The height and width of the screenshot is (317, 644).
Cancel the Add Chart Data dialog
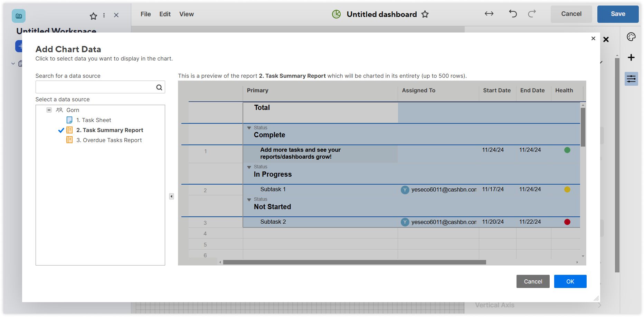(533, 281)
